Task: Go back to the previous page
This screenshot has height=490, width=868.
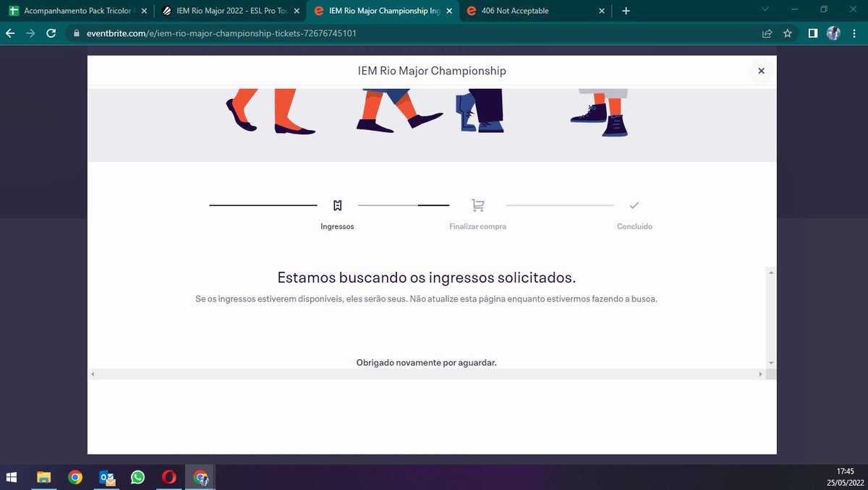Action: click(x=10, y=33)
